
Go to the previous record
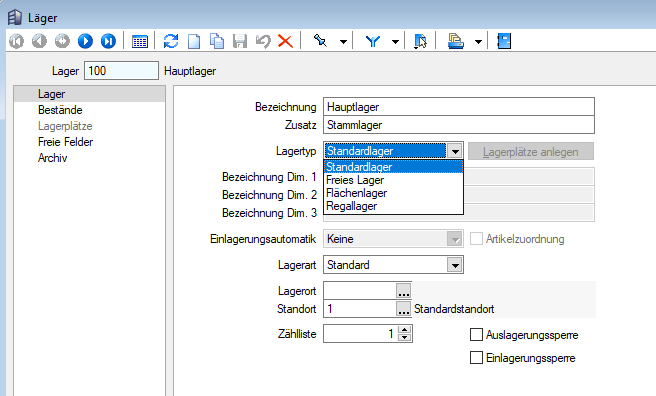tap(39, 41)
